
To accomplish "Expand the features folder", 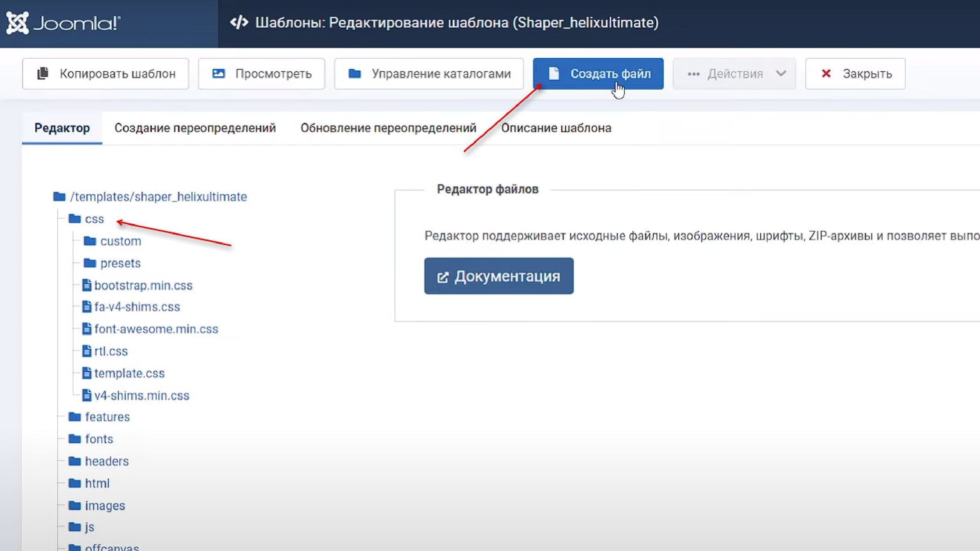I will [x=107, y=417].
